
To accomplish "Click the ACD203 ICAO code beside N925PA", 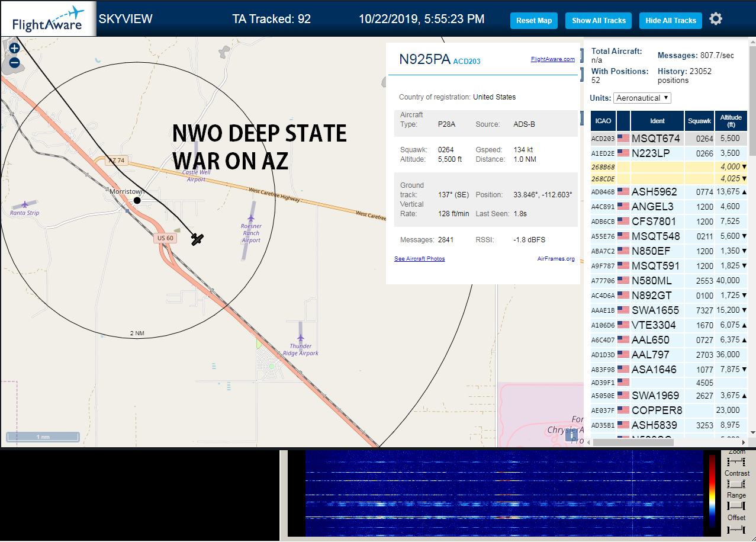I will click(467, 61).
